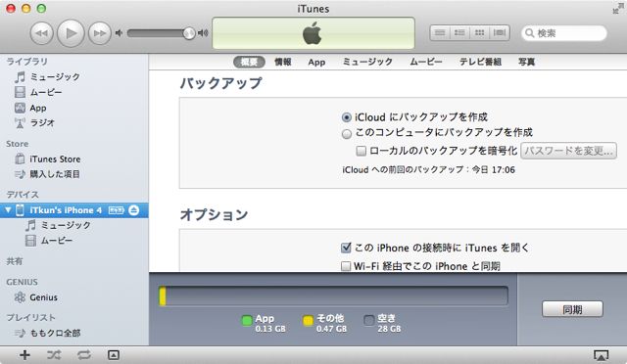Toggle shuffle at the bottom bar
627x364 pixels.
coord(54,355)
